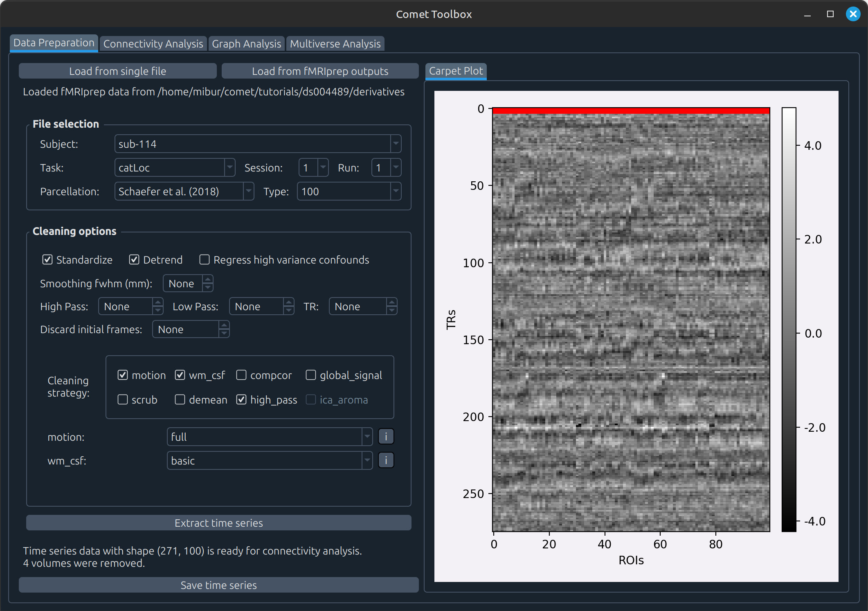Click Save time series button
This screenshot has height=611, width=868.
point(218,585)
